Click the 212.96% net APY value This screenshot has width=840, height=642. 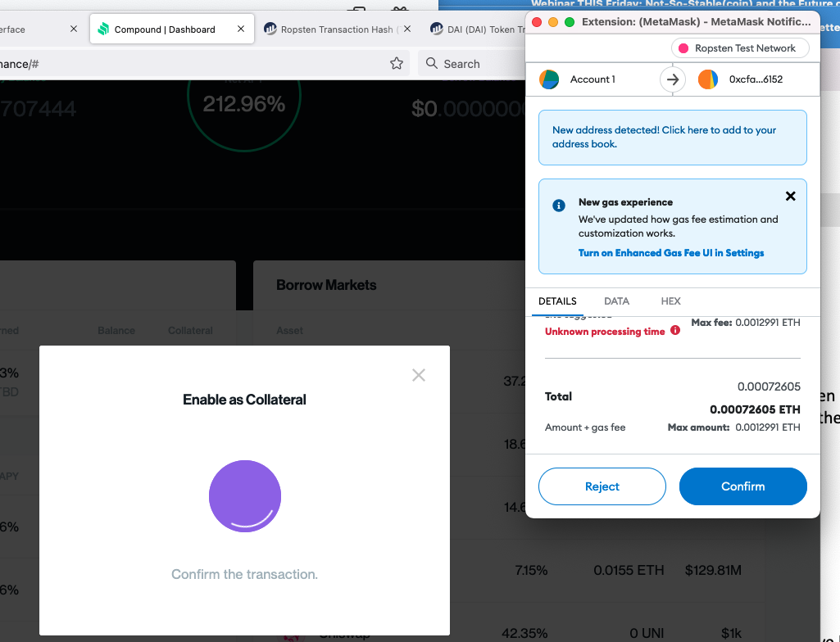click(243, 104)
